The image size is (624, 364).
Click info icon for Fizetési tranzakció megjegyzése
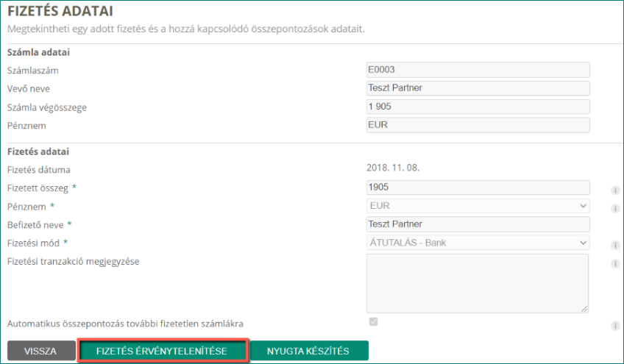coord(615,264)
